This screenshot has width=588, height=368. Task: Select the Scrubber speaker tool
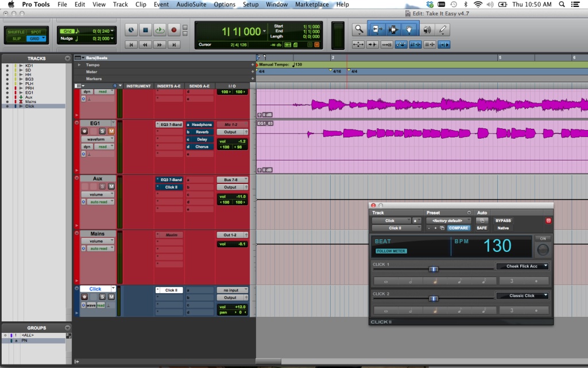[x=427, y=29]
